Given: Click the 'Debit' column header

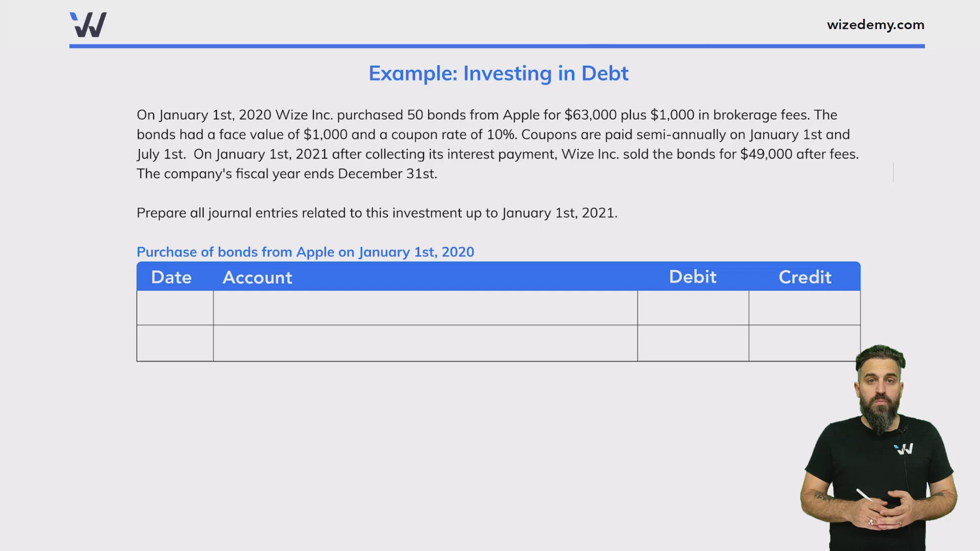Looking at the screenshot, I should point(692,277).
